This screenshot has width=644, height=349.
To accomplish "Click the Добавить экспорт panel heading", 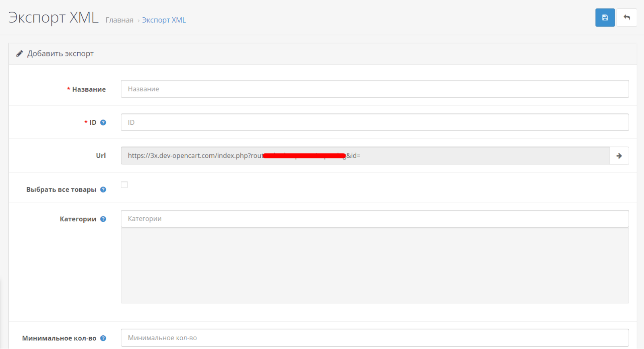I will pos(60,54).
